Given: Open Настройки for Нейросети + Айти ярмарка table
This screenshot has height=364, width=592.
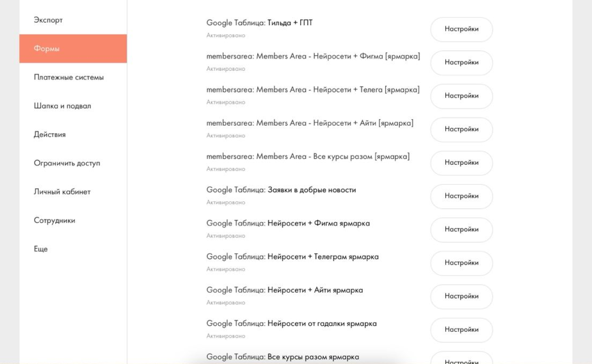Looking at the screenshot, I should (x=461, y=297).
